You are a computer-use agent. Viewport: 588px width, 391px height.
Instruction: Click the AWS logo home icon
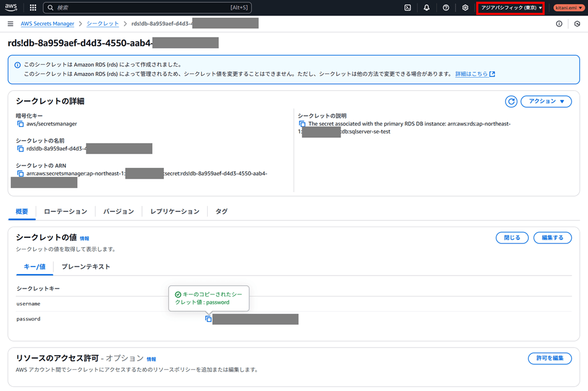pos(11,7)
